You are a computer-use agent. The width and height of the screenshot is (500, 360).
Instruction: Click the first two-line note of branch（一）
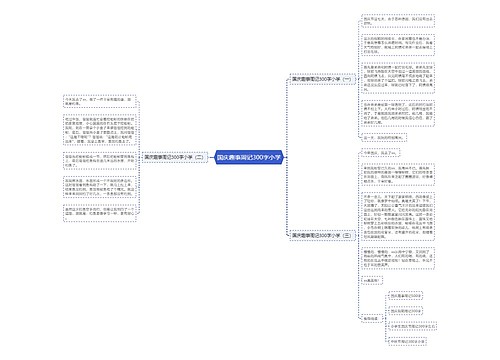pyautogui.click(x=398, y=21)
